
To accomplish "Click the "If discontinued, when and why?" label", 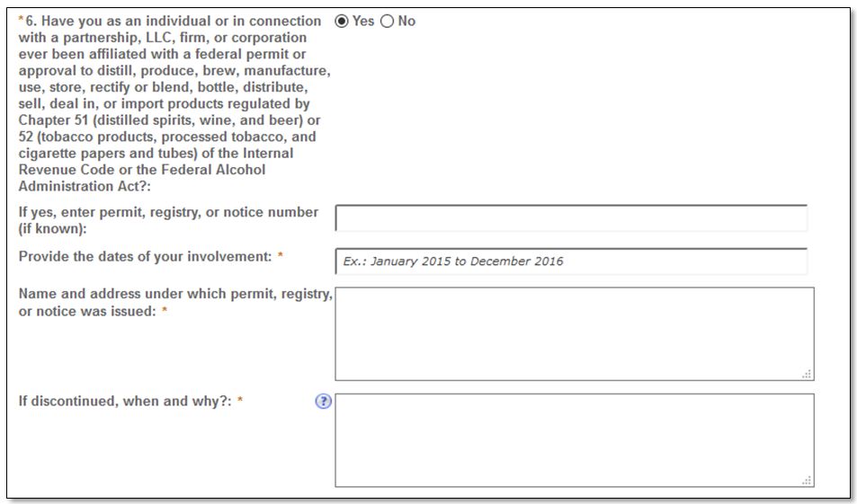I will point(125,402).
